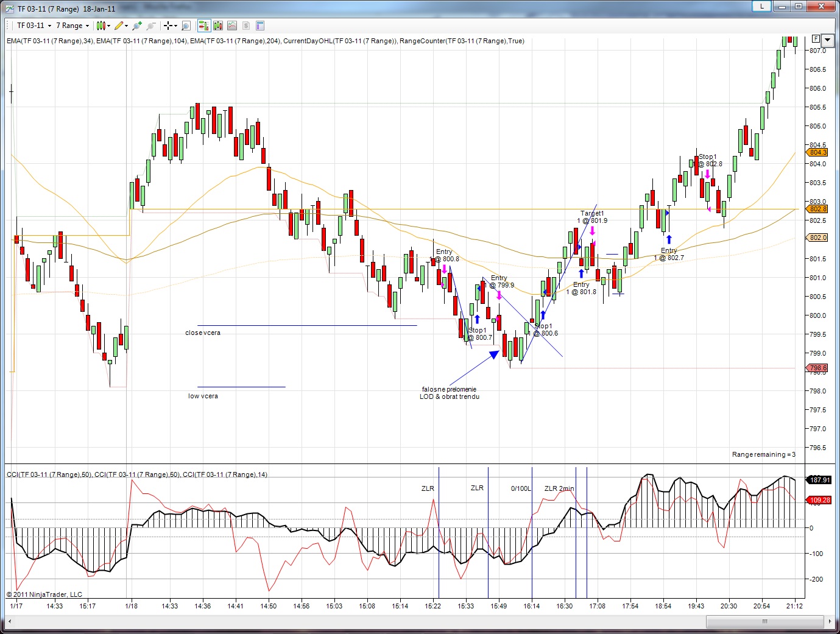840x634 pixels.
Task: Close the chart window
Action: click(821, 6)
